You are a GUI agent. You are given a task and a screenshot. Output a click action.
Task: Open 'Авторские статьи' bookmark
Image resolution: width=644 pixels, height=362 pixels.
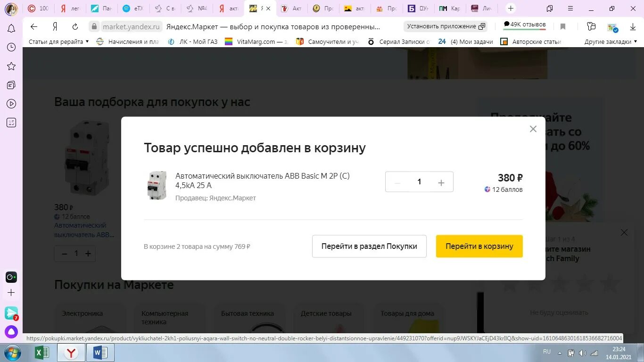(x=531, y=41)
